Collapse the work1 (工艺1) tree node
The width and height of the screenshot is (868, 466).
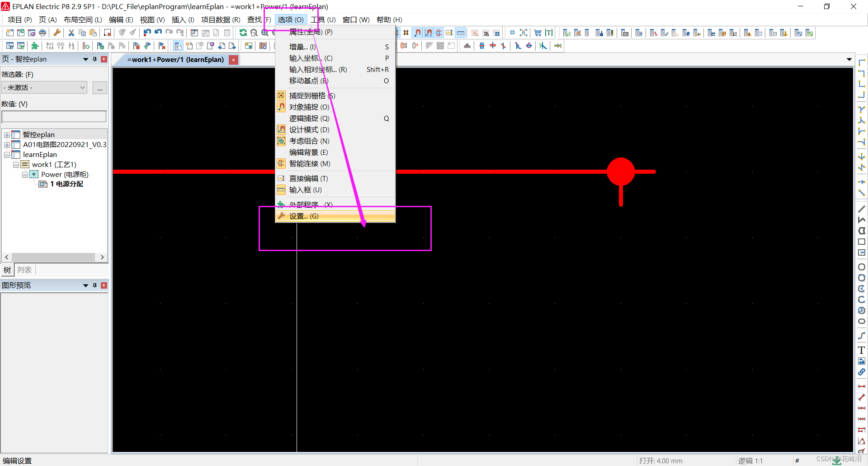tap(16, 165)
